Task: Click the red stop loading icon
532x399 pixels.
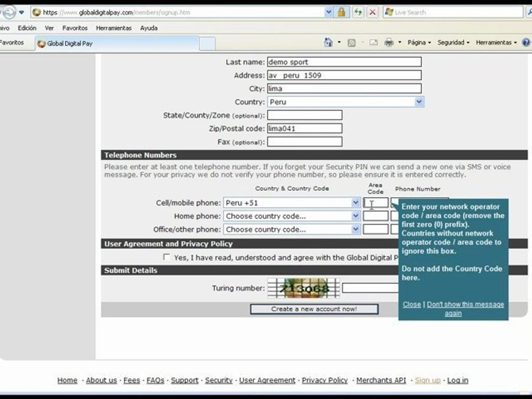Action: click(x=372, y=13)
